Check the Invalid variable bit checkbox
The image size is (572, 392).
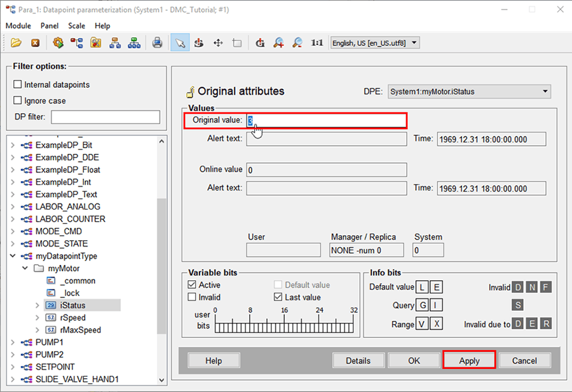192,297
